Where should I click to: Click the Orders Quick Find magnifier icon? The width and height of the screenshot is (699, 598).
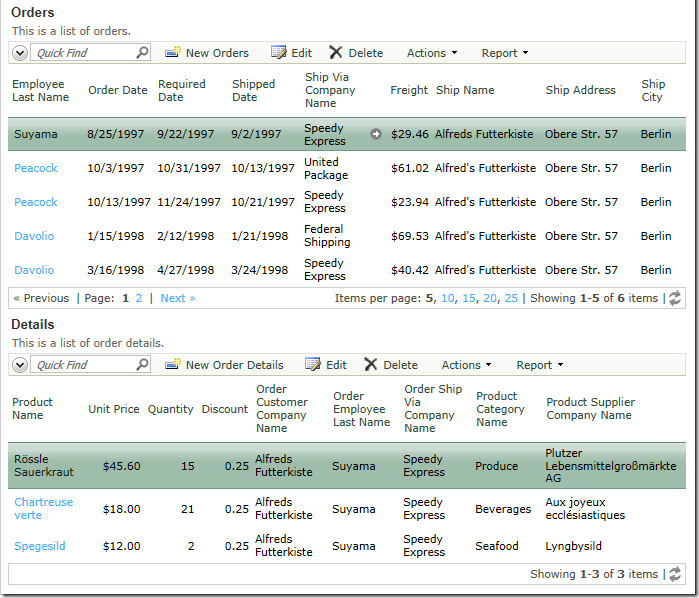click(142, 52)
